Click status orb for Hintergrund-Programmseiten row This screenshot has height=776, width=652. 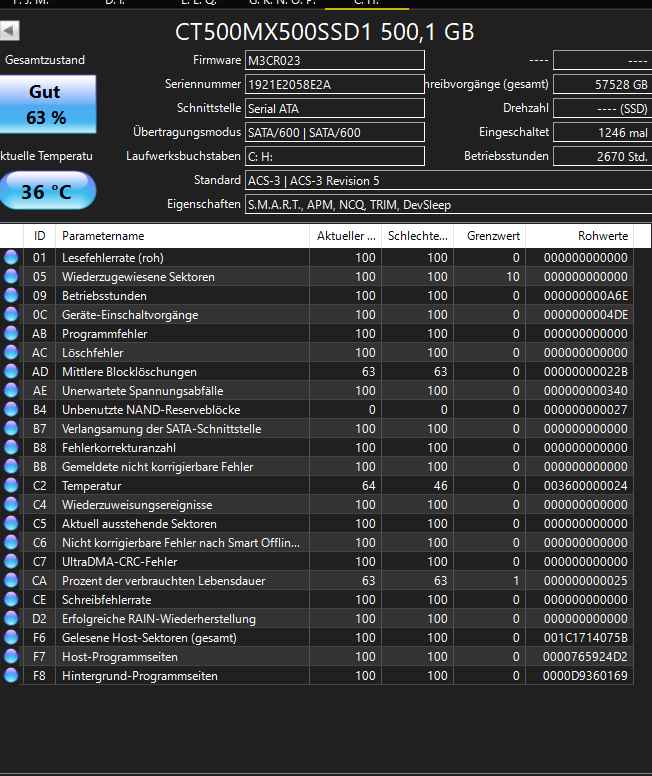click(x=11, y=676)
